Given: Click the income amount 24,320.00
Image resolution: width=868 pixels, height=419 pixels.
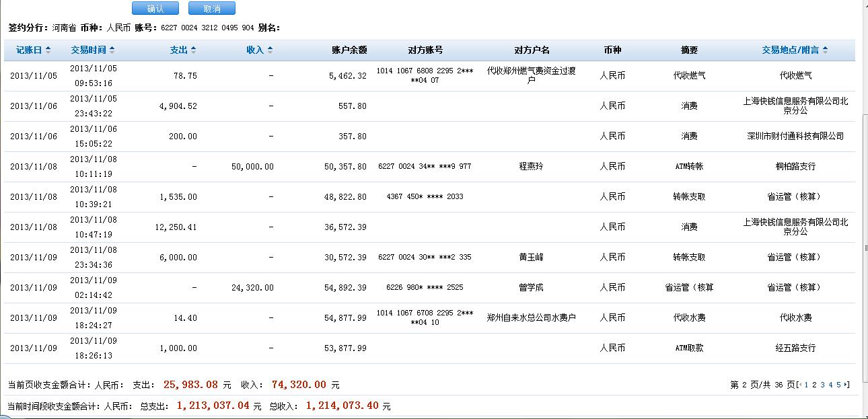Looking at the screenshot, I should pyautogui.click(x=252, y=288).
